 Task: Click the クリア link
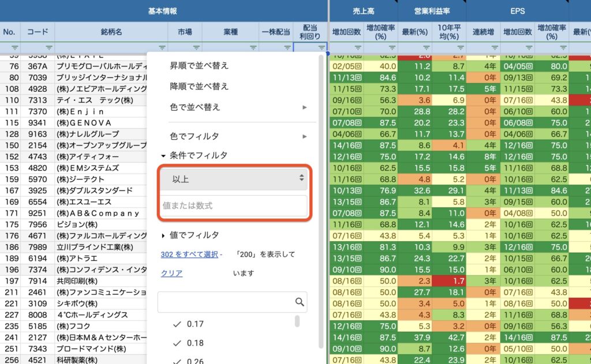pos(171,273)
